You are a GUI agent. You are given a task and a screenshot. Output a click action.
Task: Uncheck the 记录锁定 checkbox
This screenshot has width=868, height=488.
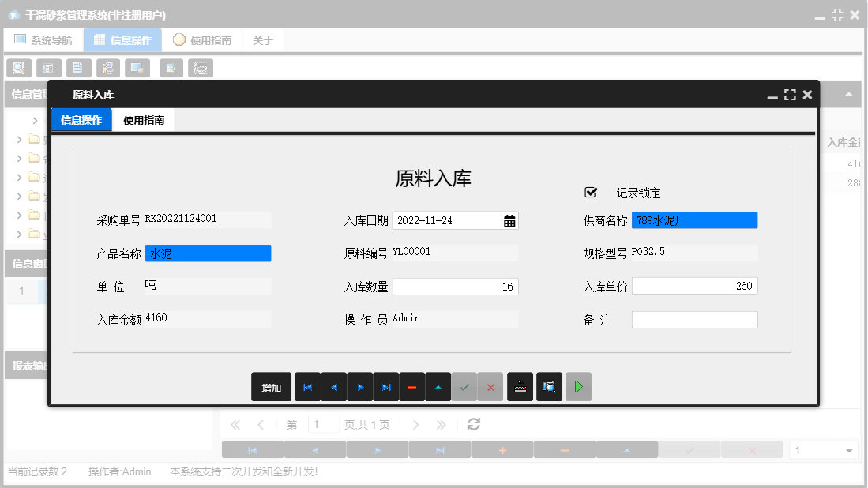pyautogui.click(x=588, y=192)
